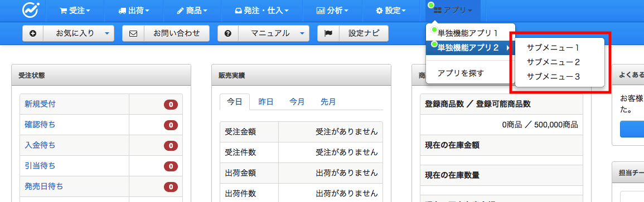The width and height of the screenshot is (644, 202).
Task: Open the 設定 menu
Action: click(x=391, y=11)
